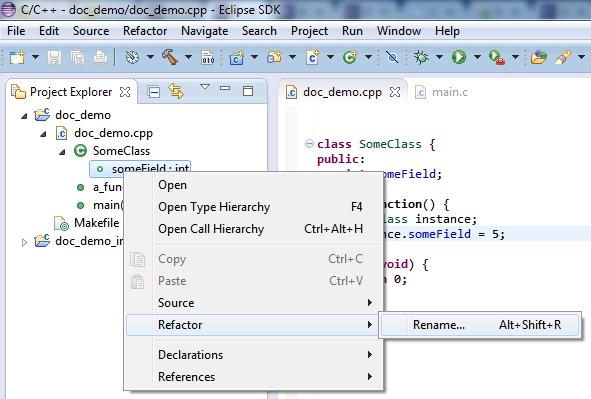The width and height of the screenshot is (591, 399).
Task: Open the New C/C++ Project dropdown arrow
Action: [x=254, y=57]
